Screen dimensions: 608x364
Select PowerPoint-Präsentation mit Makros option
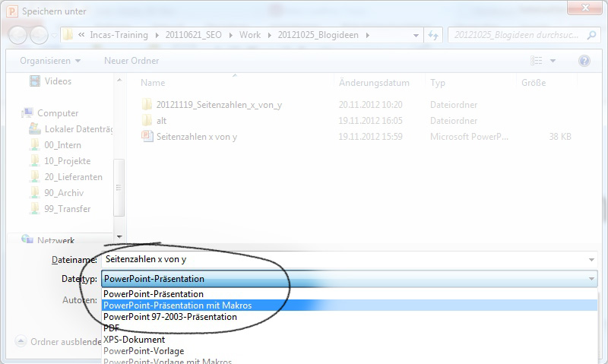350,305
